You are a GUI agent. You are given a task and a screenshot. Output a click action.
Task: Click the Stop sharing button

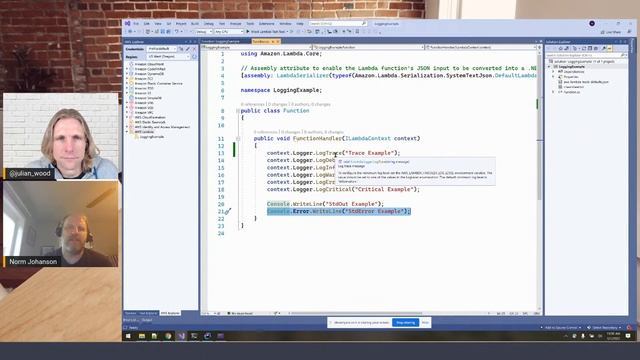[x=405, y=322]
